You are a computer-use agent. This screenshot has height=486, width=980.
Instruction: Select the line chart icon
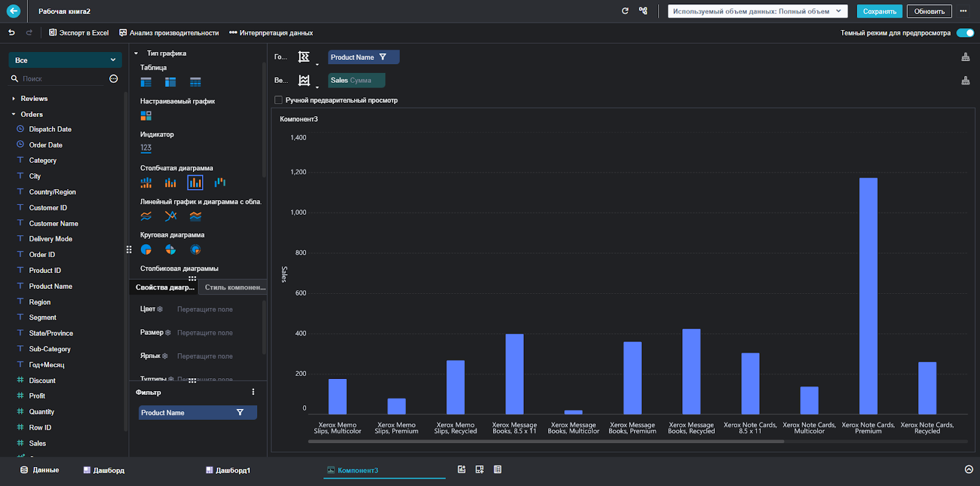click(146, 216)
